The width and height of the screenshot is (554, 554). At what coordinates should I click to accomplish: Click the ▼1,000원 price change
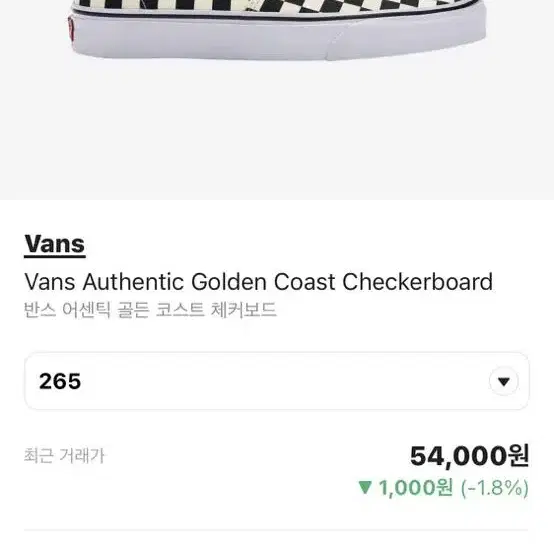[x=406, y=488]
